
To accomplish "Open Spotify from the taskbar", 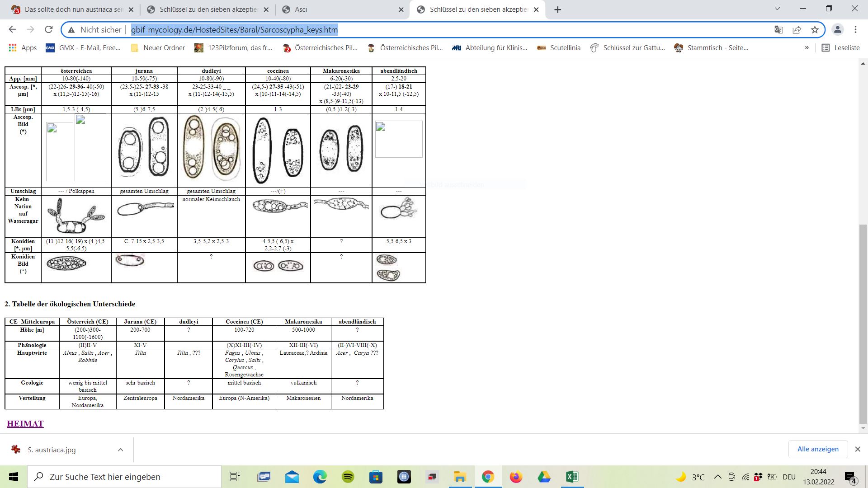I will pyautogui.click(x=348, y=477).
